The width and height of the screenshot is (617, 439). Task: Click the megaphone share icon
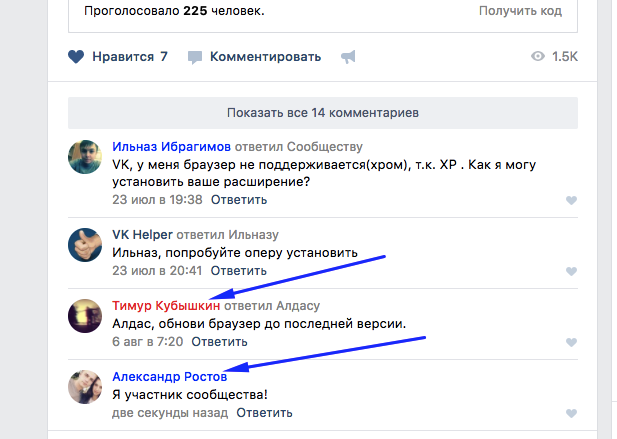(348, 57)
